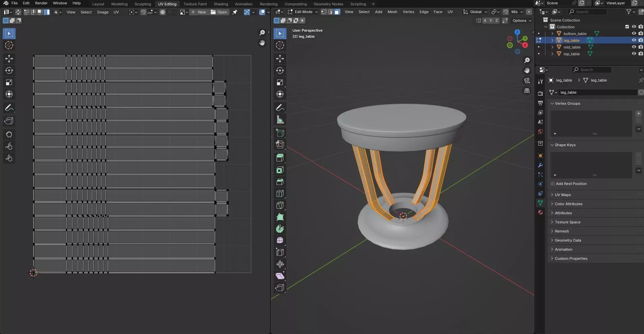Open the Render properties tab
The image size is (644, 334).
click(540, 93)
